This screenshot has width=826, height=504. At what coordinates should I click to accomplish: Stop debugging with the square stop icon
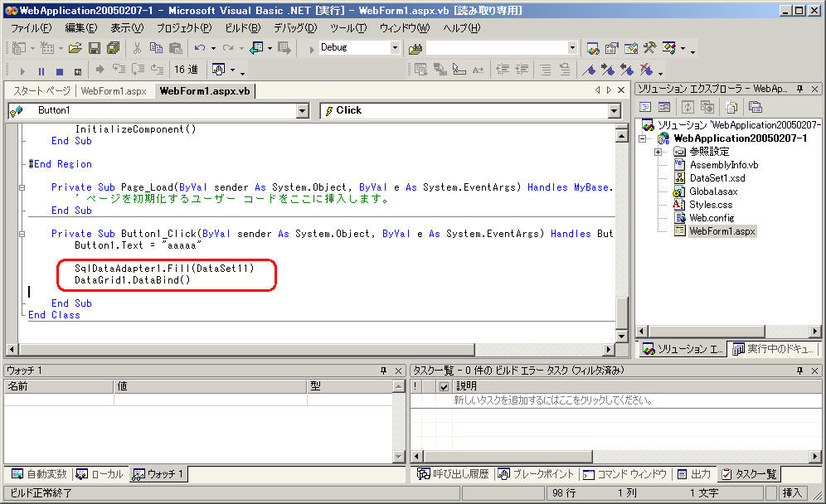click(59, 70)
